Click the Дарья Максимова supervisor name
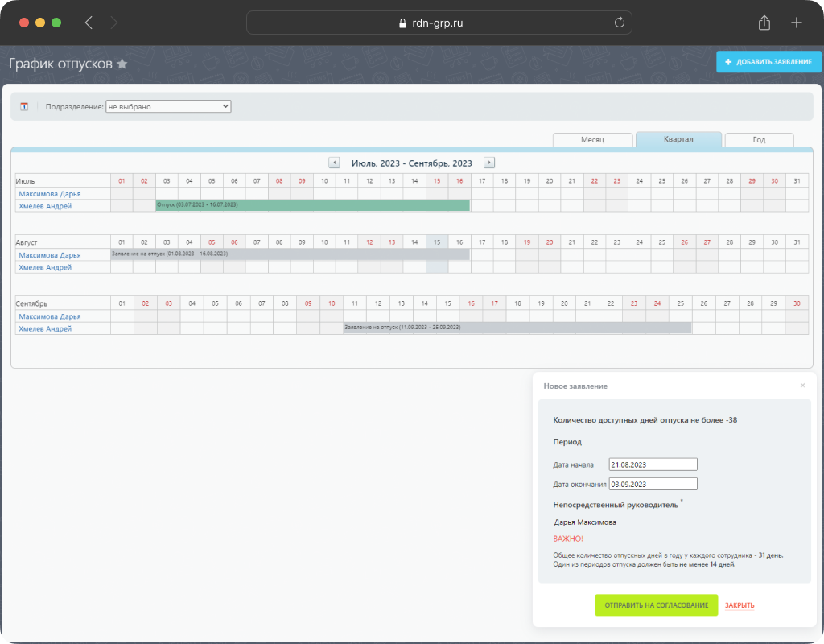 (585, 522)
